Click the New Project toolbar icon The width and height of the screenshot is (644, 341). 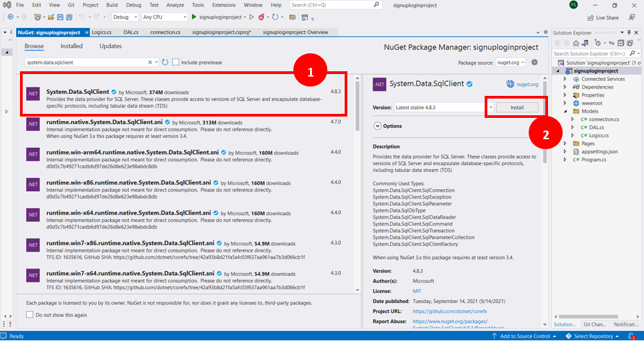(x=37, y=17)
